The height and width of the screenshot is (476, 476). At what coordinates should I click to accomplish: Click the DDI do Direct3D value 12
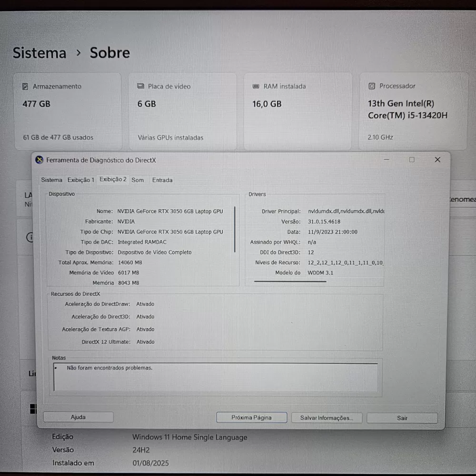[311, 252]
